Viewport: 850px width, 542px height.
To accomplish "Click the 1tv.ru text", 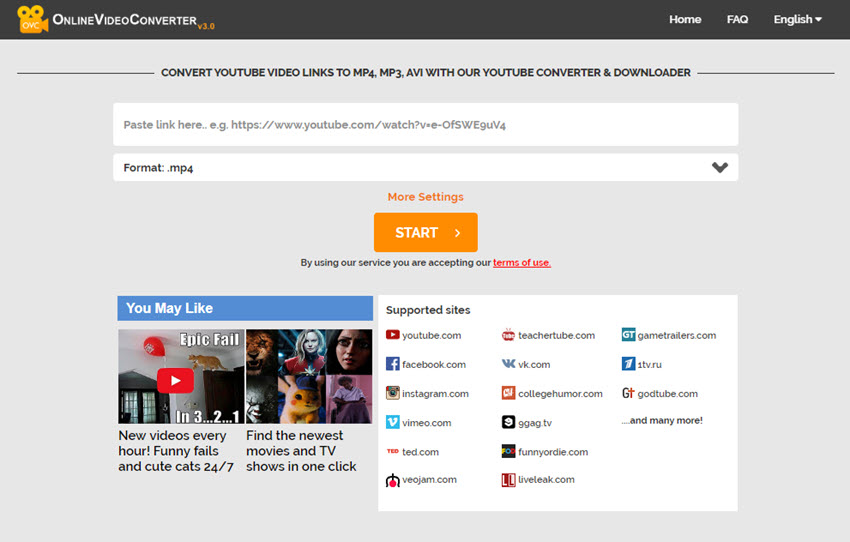I will click(x=649, y=365).
